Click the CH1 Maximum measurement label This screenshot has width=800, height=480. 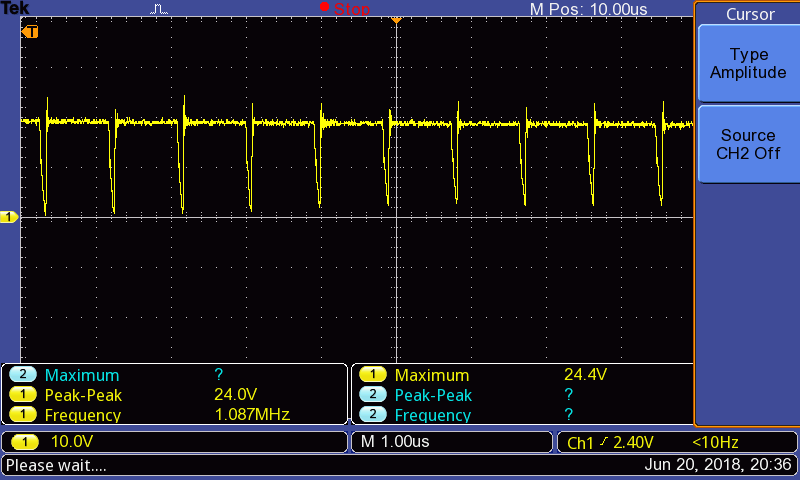pyautogui.click(x=432, y=375)
